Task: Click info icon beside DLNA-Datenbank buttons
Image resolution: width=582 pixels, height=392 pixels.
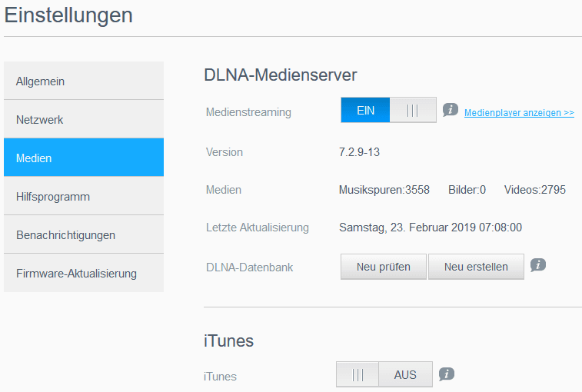Action: click(x=538, y=265)
